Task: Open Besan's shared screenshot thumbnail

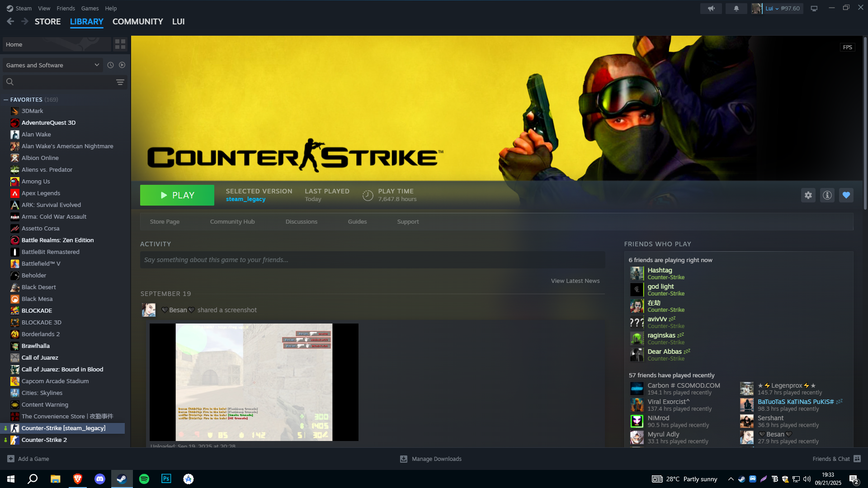Action: [x=254, y=382]
